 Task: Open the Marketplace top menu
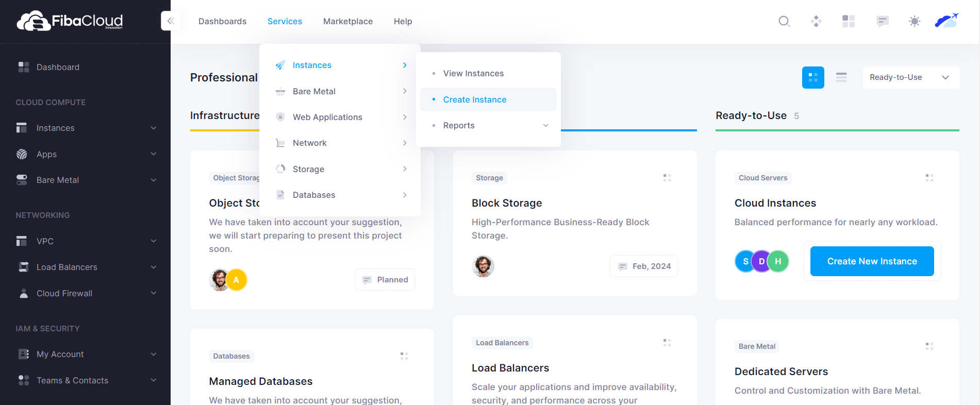[348, 21]
